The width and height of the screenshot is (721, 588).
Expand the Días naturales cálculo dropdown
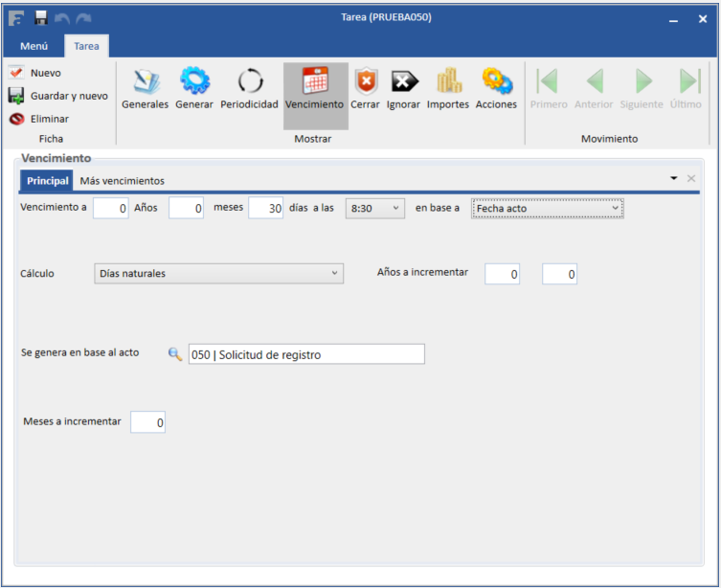pos(219,274)
